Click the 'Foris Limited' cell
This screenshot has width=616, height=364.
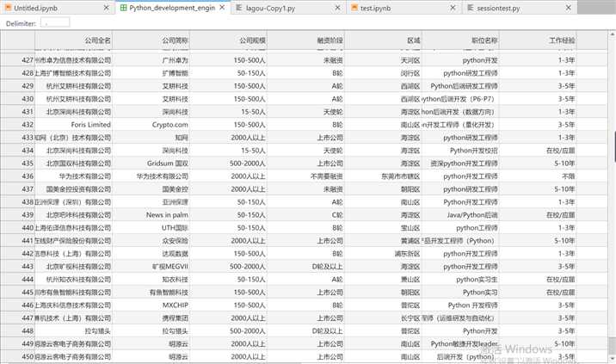point(73,125)
